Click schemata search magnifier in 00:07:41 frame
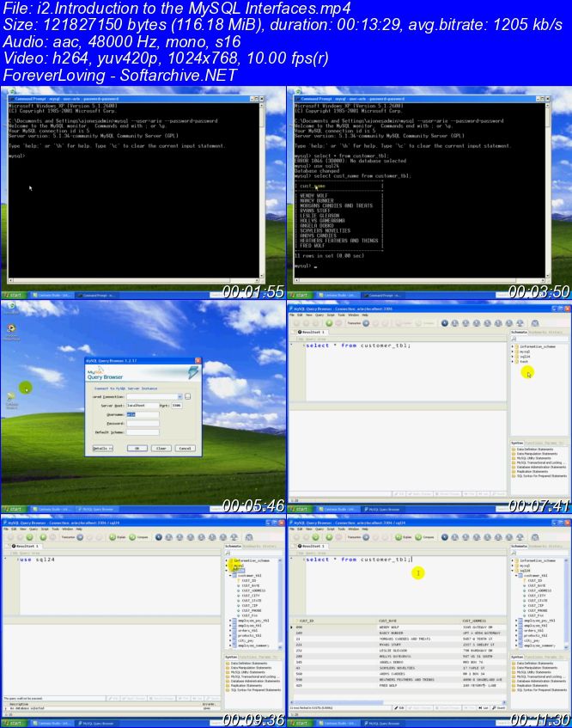 (514, 339)
